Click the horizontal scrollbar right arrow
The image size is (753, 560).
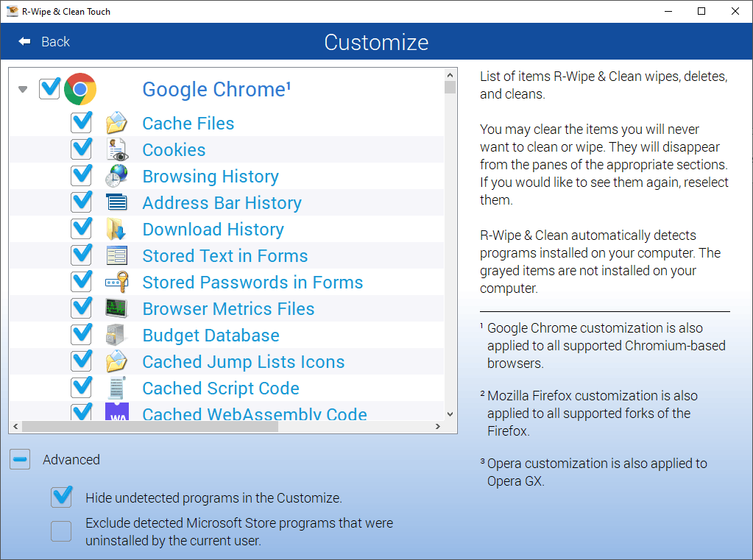(x=437, y=427)
